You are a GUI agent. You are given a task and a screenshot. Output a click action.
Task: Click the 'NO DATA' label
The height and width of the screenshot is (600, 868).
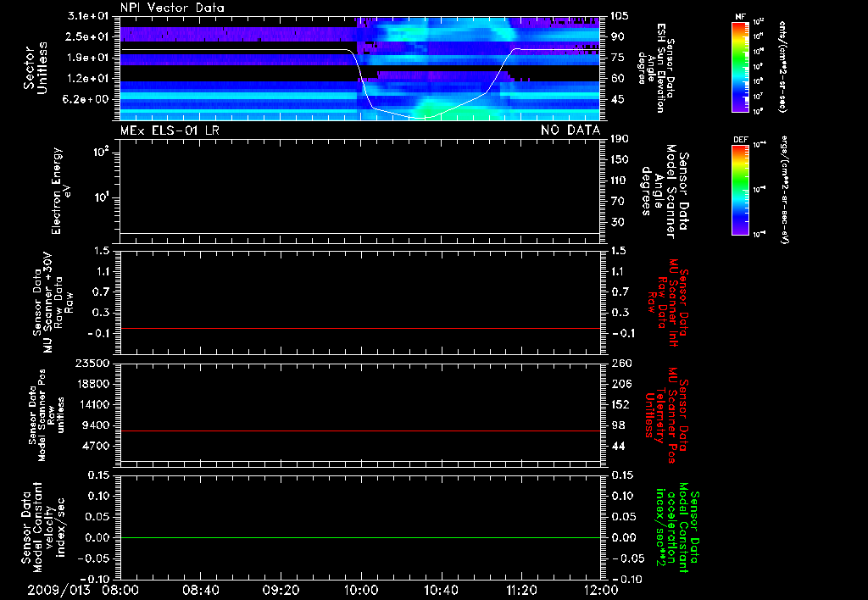[x=570, y=131]
